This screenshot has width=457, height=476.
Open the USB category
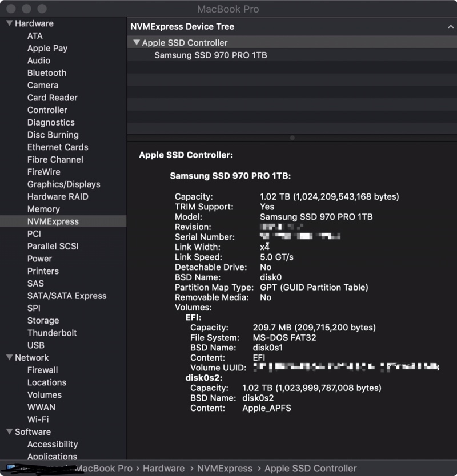coord(36,345)
